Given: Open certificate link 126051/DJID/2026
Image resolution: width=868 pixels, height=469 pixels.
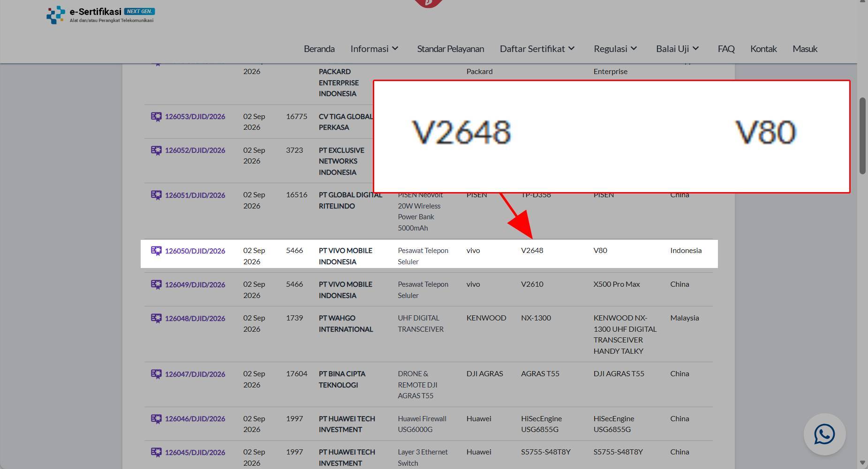Looking at the screenshot, I should click(x=195, y=195).
